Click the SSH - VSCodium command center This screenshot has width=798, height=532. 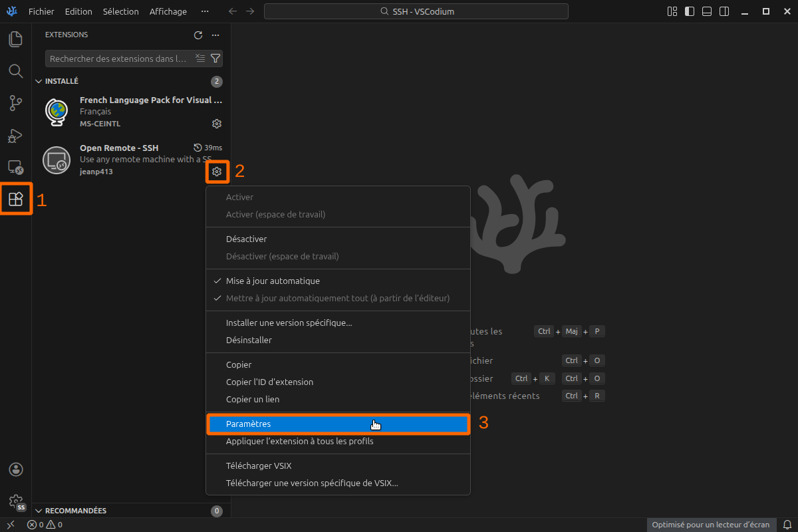416,11
